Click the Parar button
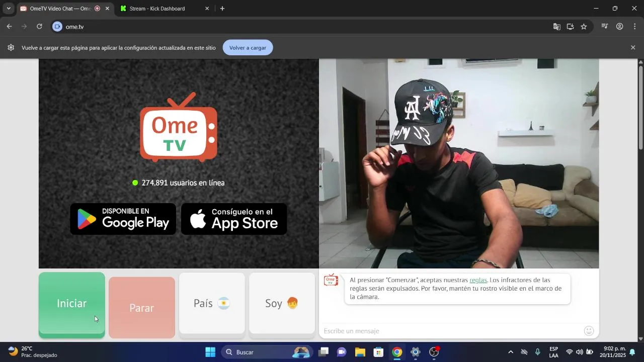 [142, 307]
